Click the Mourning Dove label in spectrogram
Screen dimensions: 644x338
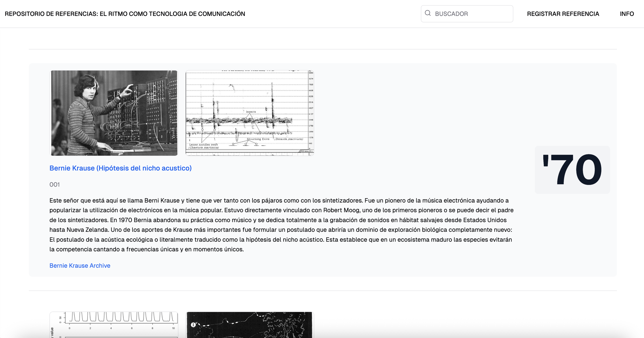258,139
